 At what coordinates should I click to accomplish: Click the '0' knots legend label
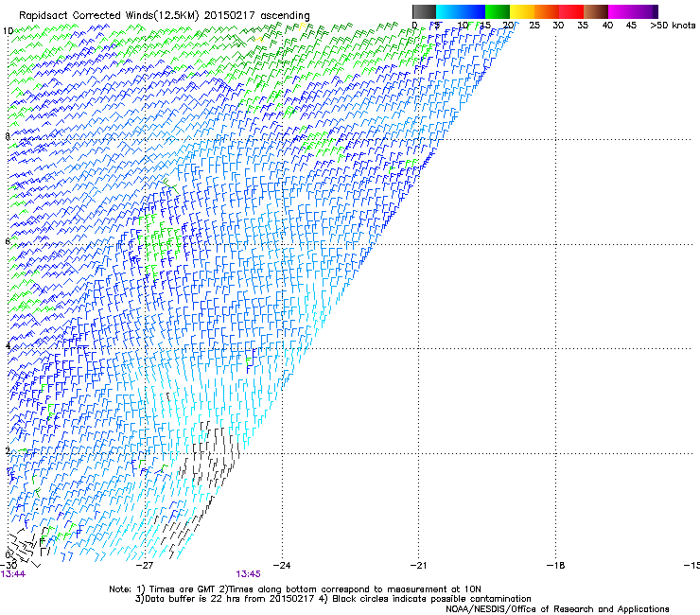click(x=414, y=25)
